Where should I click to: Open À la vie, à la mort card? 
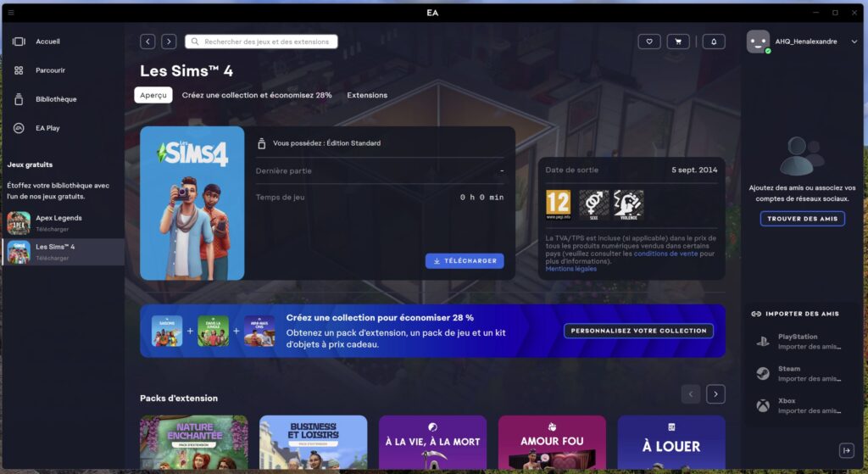[432, 443]
